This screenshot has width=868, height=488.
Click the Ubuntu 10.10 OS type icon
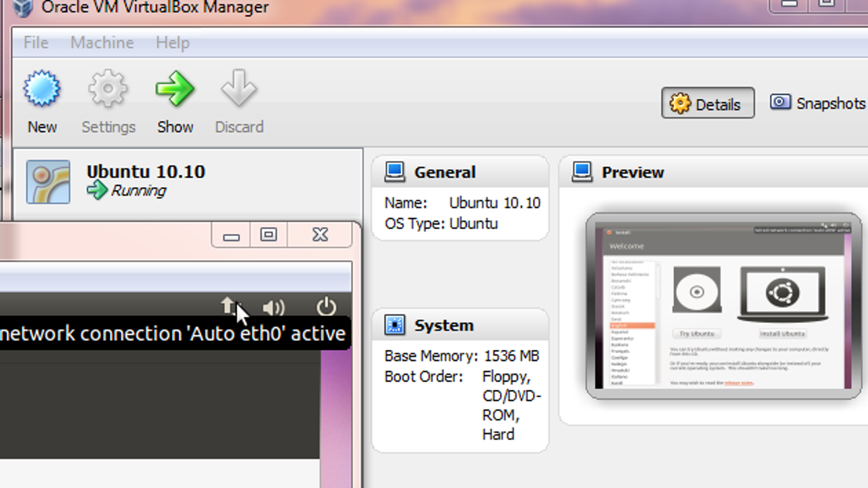point(48,182)
